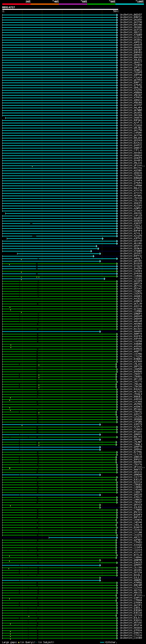This screenshot has height=644, width=146.
Task: Select the UniRef100_C5XWX8 label
Action: click(x=131, y=65)
